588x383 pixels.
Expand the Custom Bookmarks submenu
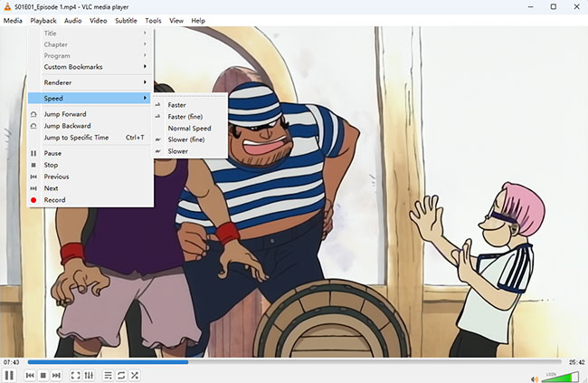pyautogui.click(x=90, y=67)
